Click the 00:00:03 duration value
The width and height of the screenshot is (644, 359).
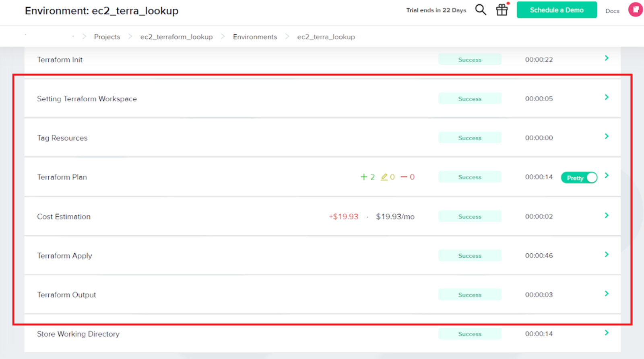tap(539, 295)
